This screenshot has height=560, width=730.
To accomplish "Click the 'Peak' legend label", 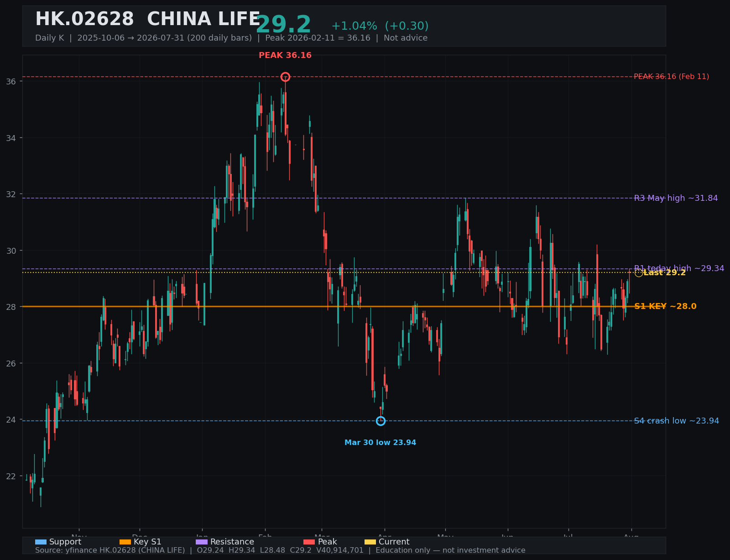I will (327, 542).
